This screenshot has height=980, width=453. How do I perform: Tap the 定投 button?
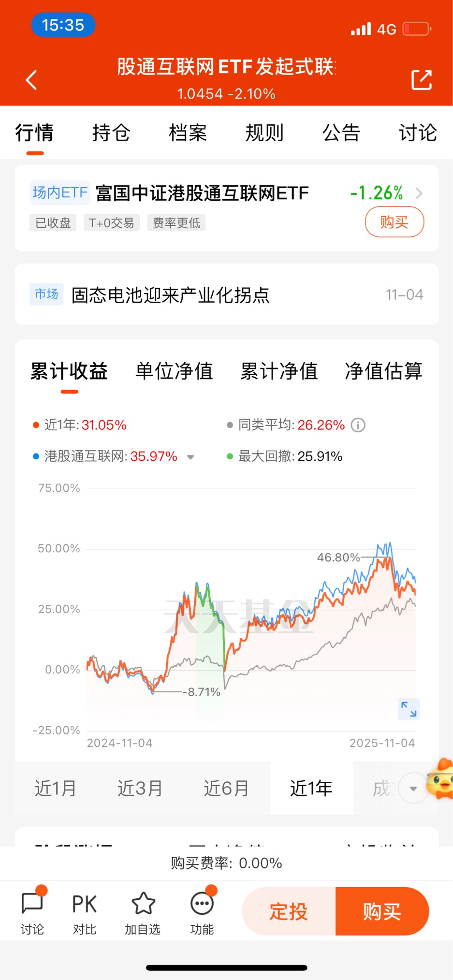[x=289, y=911]
